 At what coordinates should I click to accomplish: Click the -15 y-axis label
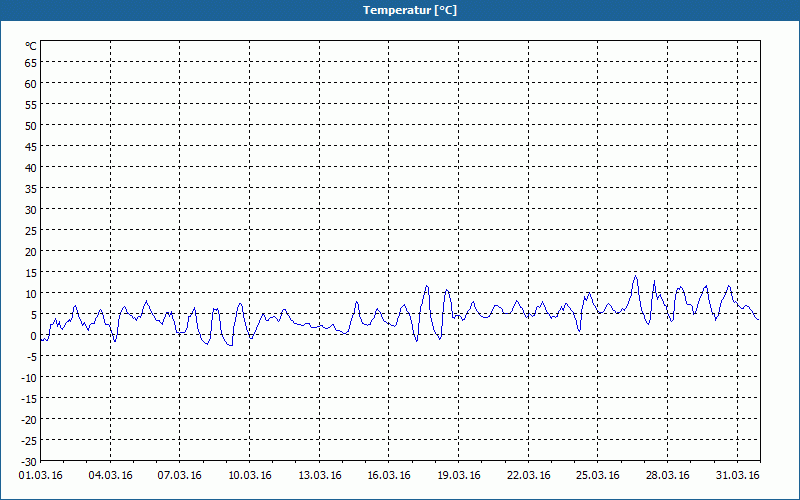[x=29, y=399]
